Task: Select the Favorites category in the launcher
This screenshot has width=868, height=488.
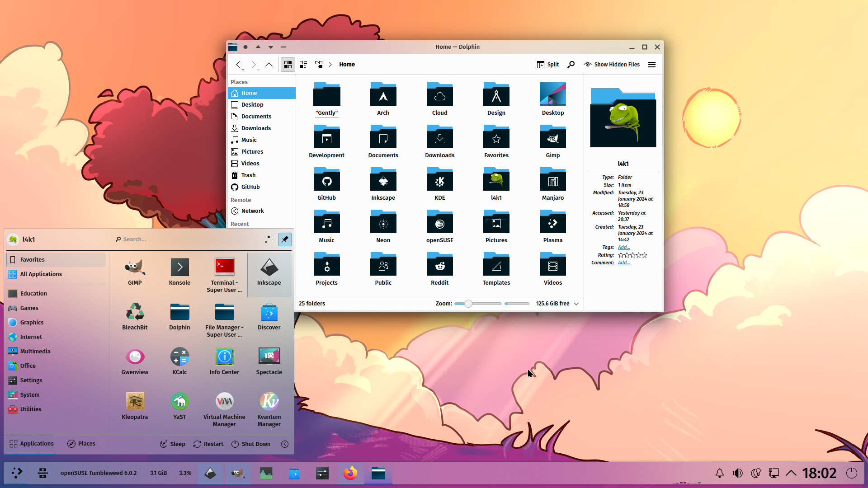Action: coord(57,260)
